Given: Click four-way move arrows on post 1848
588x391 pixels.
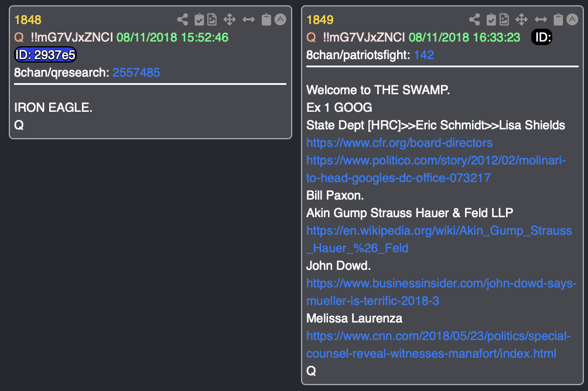Looking at the screenshot, I should point(230,19).
